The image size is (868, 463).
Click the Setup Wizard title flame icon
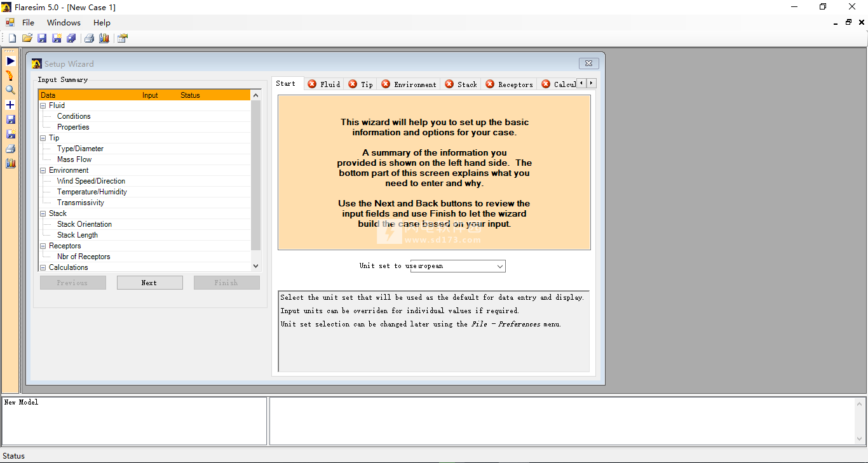(x=37, y=64)
